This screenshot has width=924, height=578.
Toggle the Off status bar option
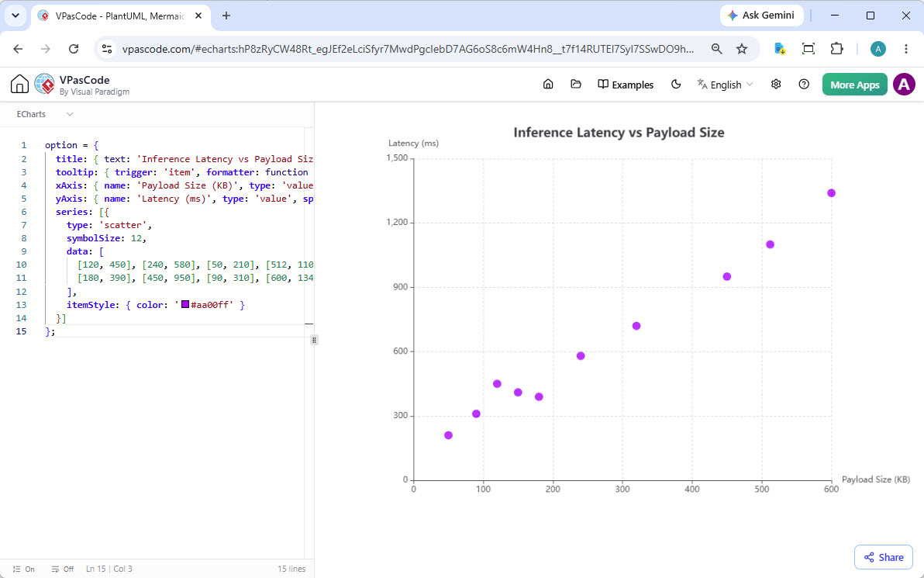[63, 569]
